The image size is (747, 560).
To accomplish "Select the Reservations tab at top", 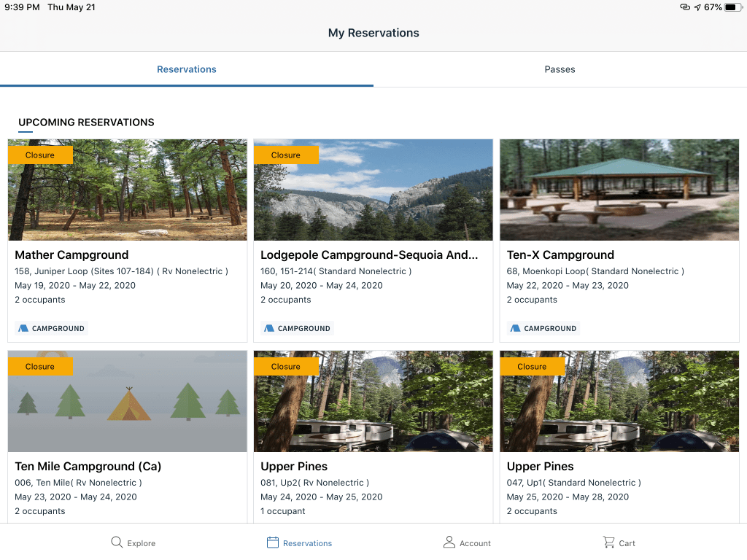I will (187, 69).
